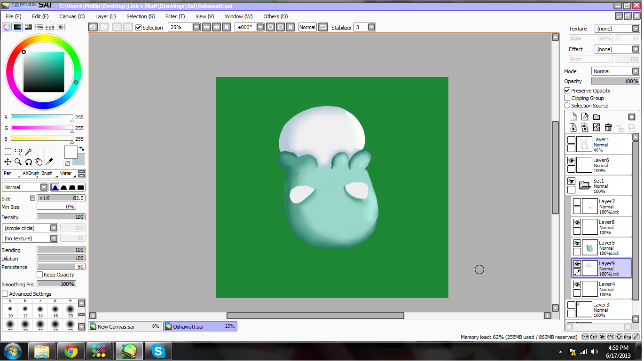Hide Layer6 using its eye icon
This screenshot has height=361, width=644.
coord(571,161)
